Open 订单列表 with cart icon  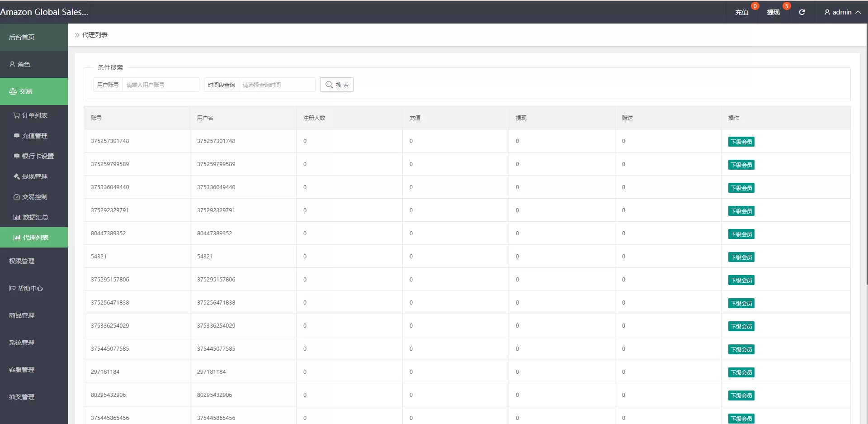click(34, 115)
